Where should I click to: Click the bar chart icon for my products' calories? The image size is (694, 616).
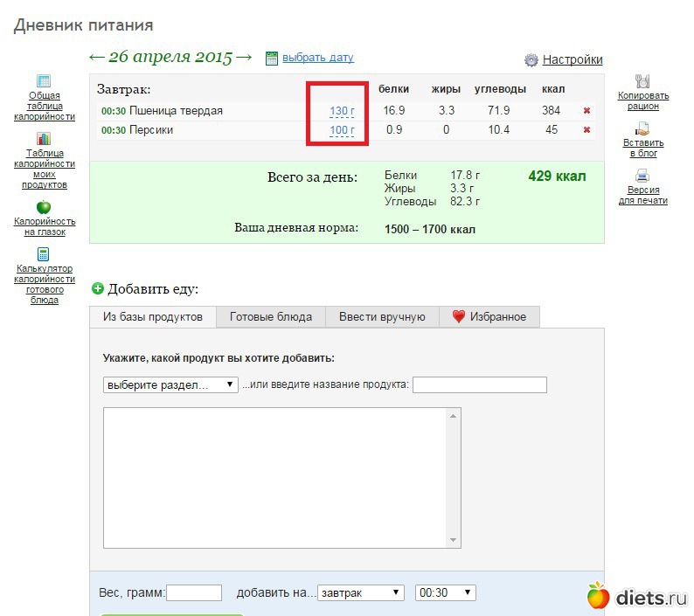click(x=44, y=139)
